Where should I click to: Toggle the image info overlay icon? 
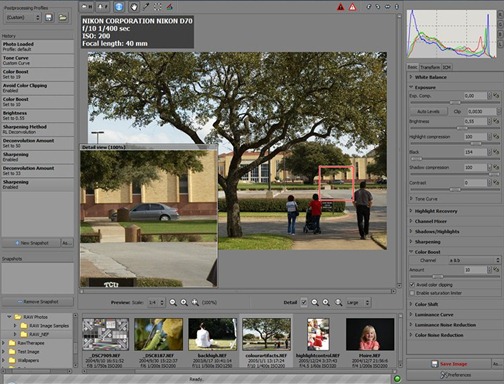tap(119, 6)
